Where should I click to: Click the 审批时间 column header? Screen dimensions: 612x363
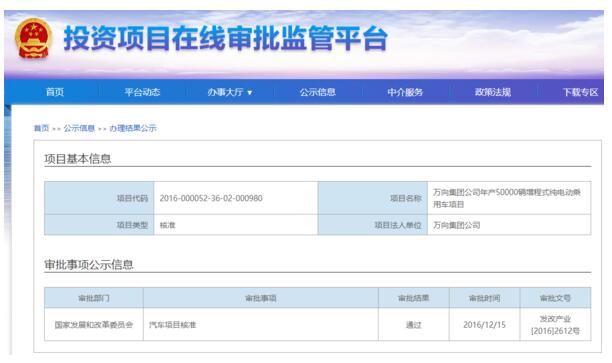(x=484, y=298)
